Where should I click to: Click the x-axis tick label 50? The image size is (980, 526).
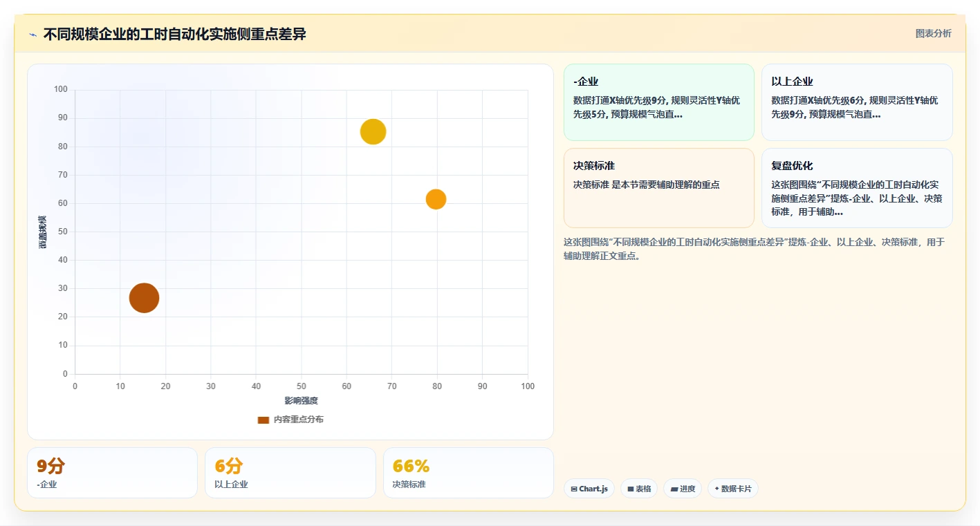pyautogui.click(x=302, y=386)
